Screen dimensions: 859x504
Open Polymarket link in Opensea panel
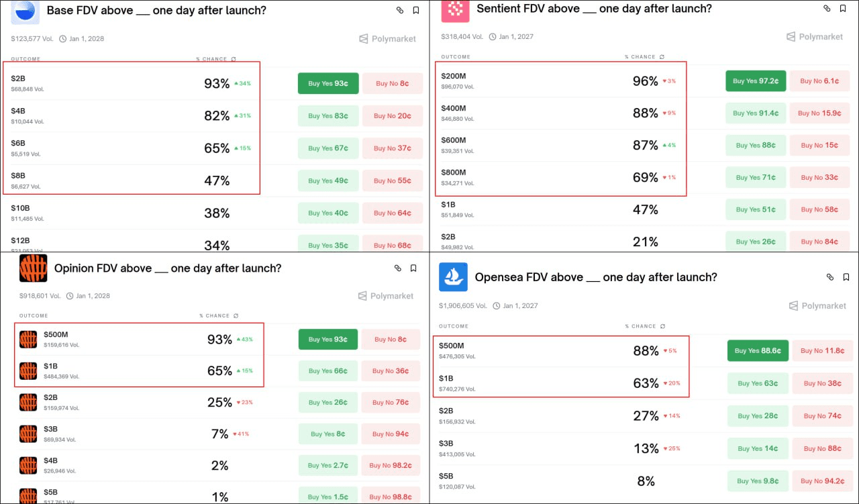coord(817,306)
